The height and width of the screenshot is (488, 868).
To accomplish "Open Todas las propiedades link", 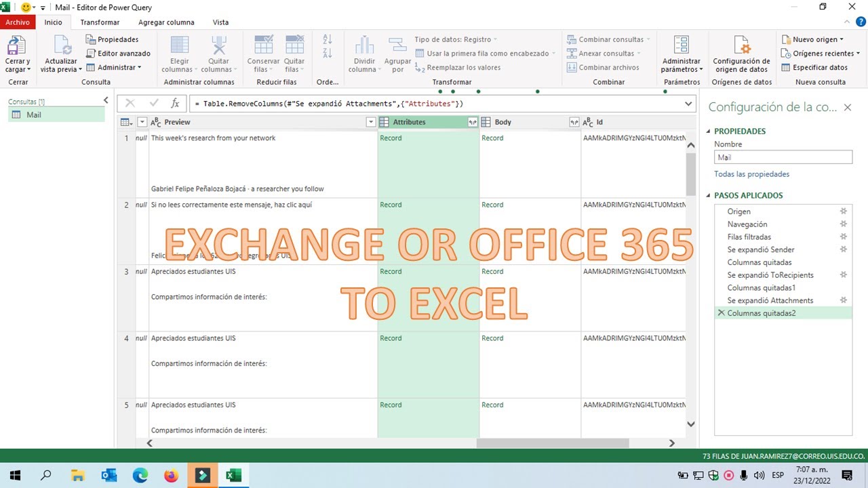I will coord(751,174).
